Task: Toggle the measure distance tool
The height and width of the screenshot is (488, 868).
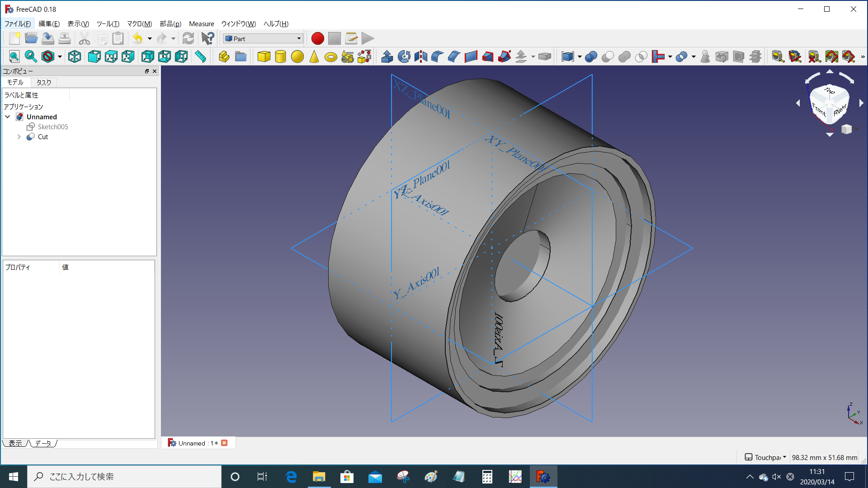Action: pyautogui.click(x=200, y=56)
